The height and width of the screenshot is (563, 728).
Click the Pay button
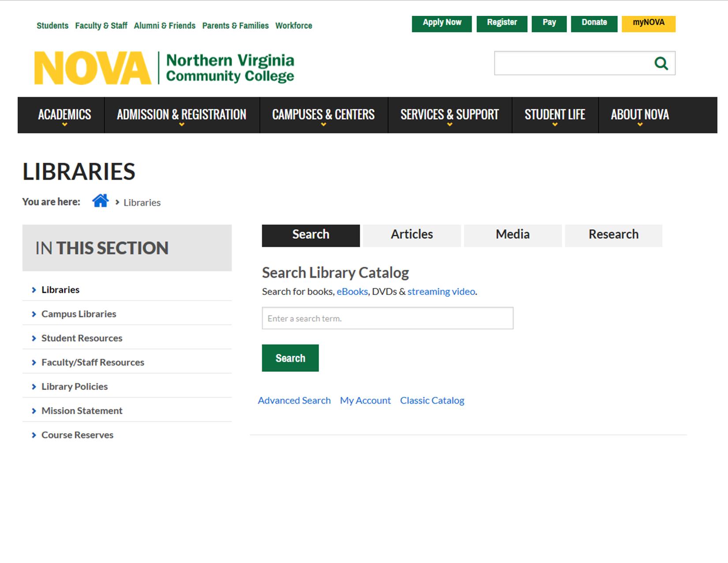tap(549, 24)
